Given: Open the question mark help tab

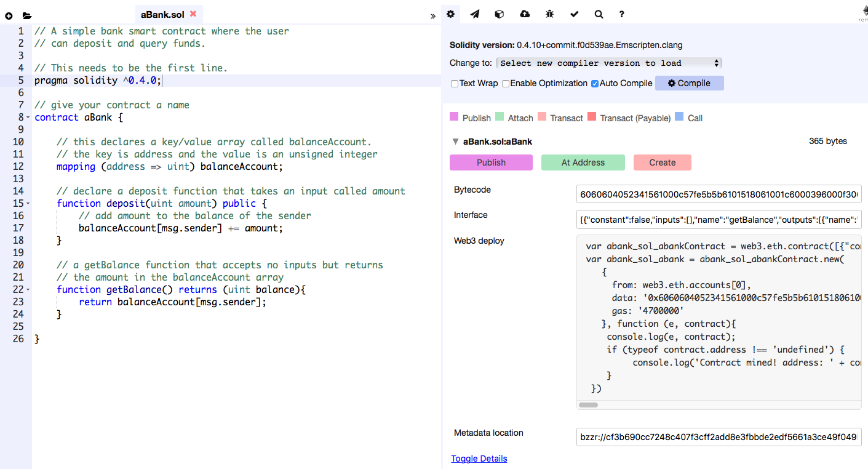Looking at the screenshot, I should pyautogui.click(x=622, y=14).
